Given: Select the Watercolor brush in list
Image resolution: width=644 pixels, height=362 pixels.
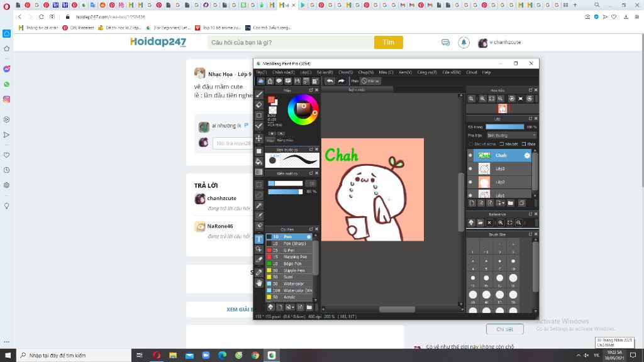Looking at the screenshot, I should (x=289, y=283).
